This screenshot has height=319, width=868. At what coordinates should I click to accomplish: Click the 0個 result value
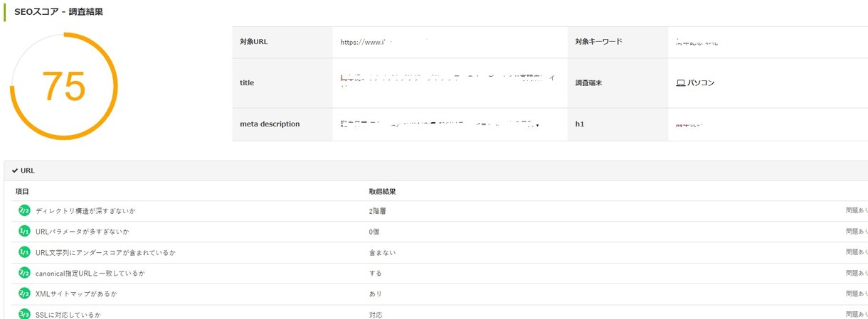pyautogui.click(x=375, y=232)
